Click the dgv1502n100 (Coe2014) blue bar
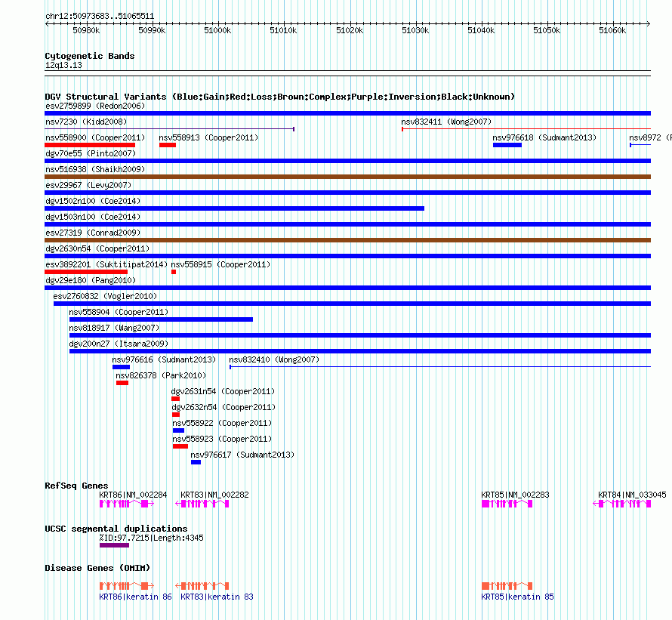 pos(234,208)
